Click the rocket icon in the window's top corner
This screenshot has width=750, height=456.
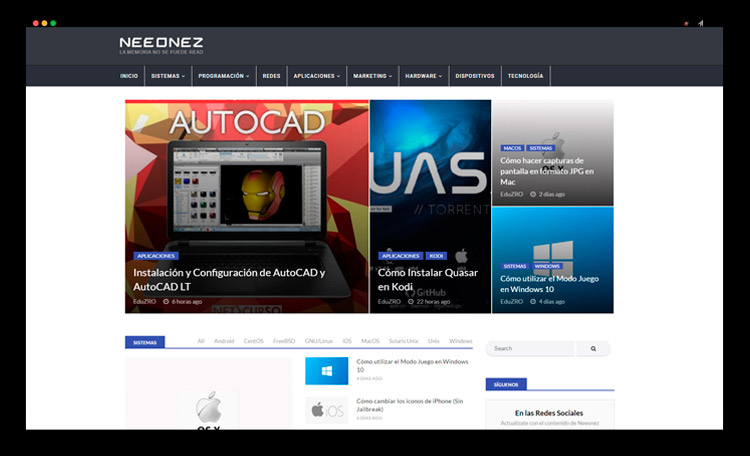click(x=701, y=23)
